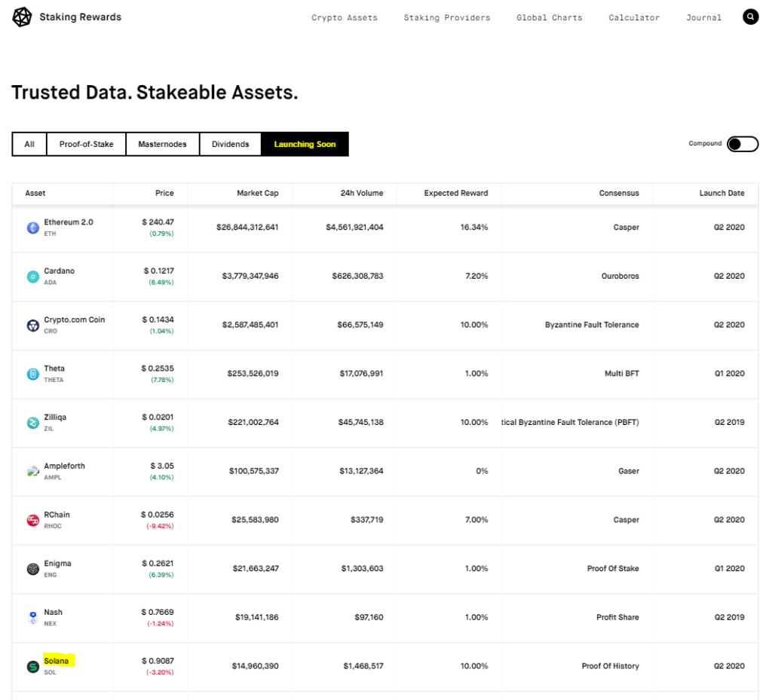Click the Solana coin icon

33,667
